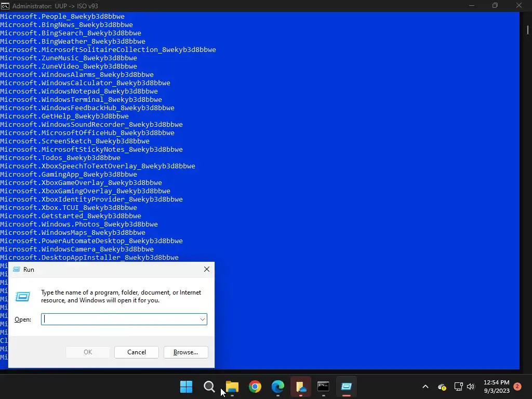This screenshot has height=399, width=532.
Task: Open the notification badge with 2 alerts
Action: 517,387
